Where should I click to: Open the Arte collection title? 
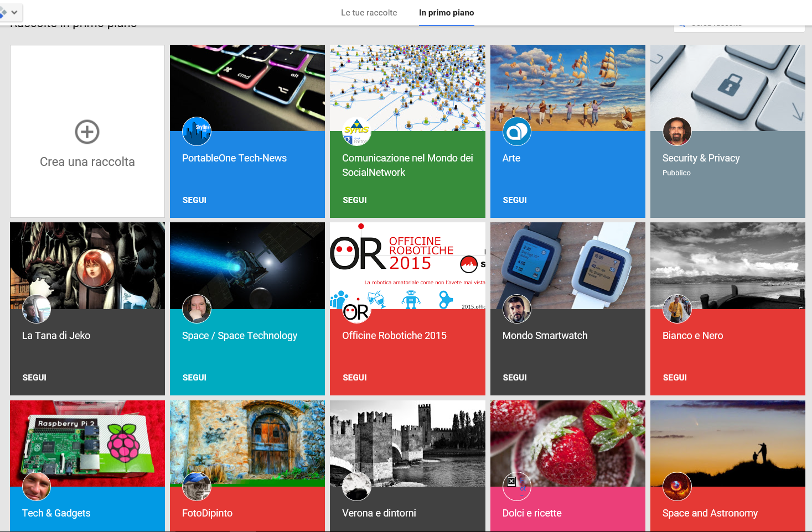(x=511, y=158)
